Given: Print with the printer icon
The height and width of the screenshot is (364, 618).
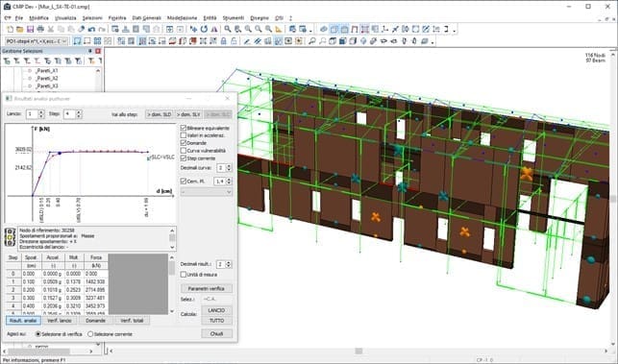Looking at the screenshot, I should (x=40, y=29).
